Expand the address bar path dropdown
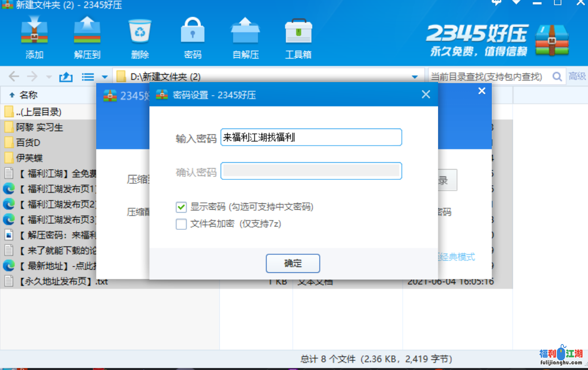Viewport: 588px width, 370px height. [x=415, y=77]
